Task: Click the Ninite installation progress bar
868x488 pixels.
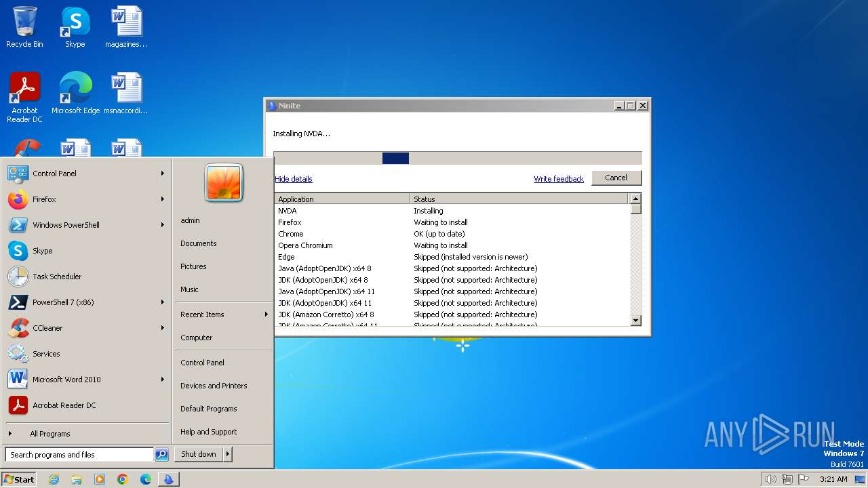Action: click(458, 158)
